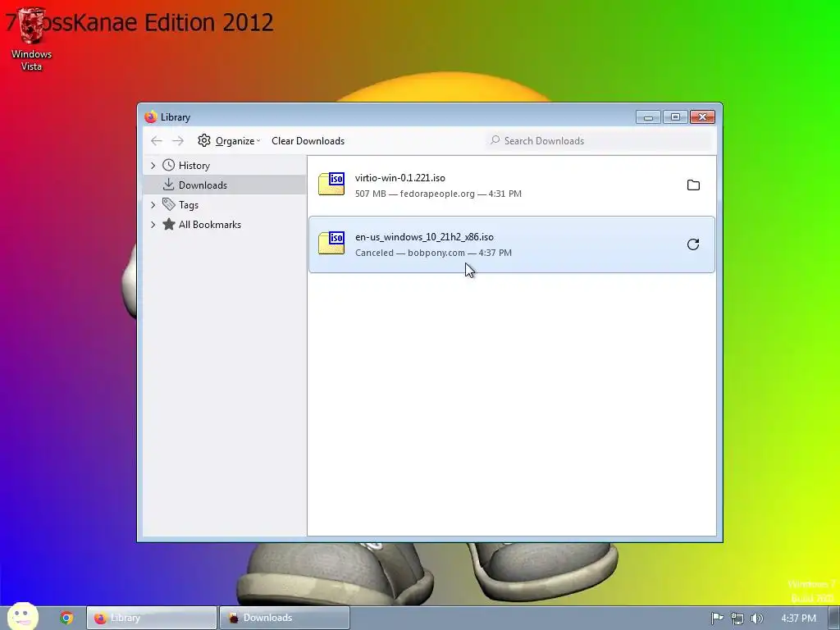
Task: Click the History clock icon
Action: point(169,165)
